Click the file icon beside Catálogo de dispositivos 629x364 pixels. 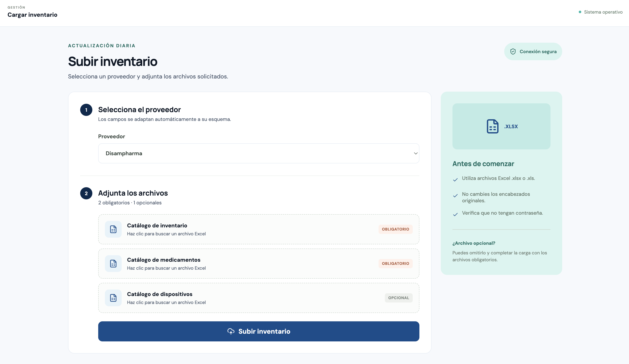(113, 298)
